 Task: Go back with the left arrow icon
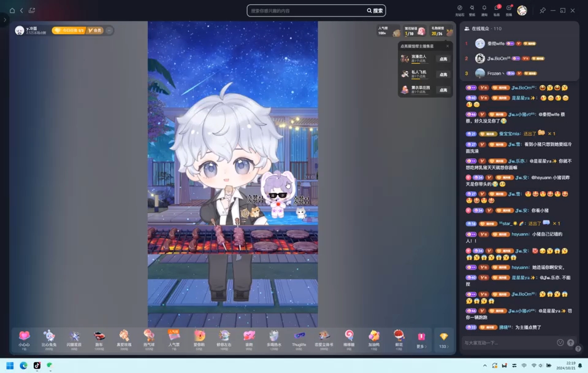(x=21, y=10)
